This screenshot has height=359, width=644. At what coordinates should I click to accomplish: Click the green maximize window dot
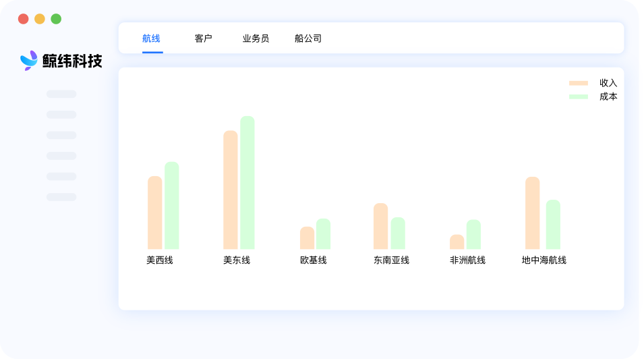pyautogui.click(x=56, y=19)
